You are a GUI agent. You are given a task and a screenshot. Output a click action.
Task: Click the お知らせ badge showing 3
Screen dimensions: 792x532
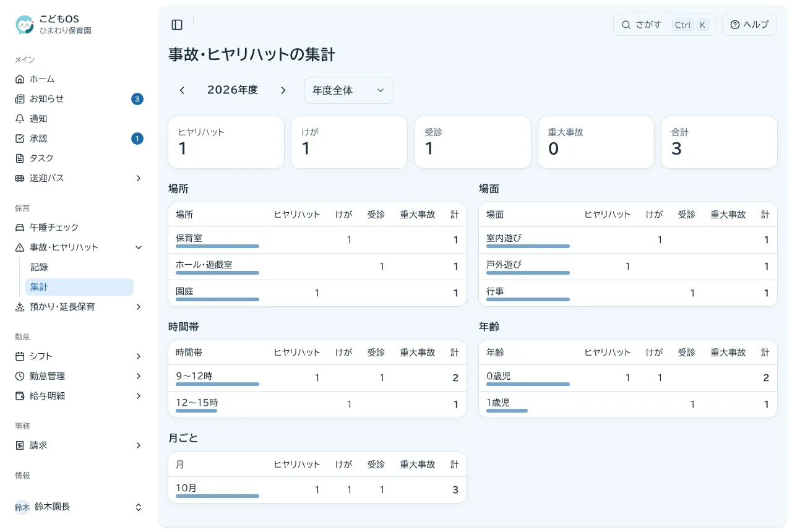click(x=137, y=99)
